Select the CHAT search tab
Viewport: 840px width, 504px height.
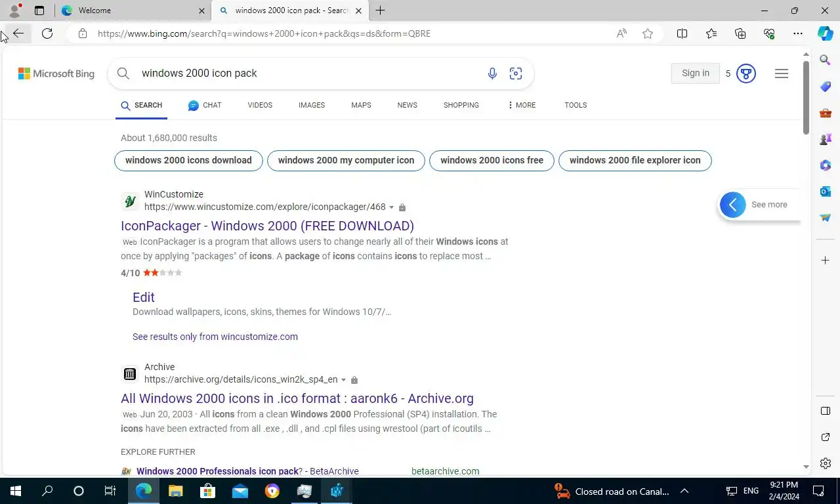pyautogui.click(x=205, y=105)
